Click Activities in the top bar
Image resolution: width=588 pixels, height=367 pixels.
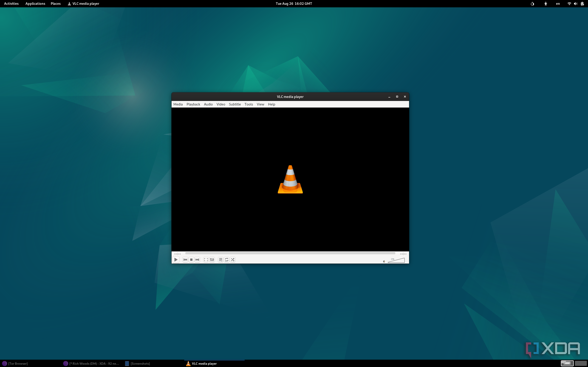(x=11, y=4)
